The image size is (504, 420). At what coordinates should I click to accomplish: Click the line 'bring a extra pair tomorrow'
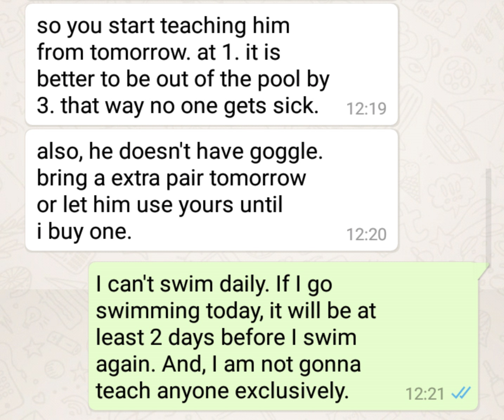coord(171,179)
